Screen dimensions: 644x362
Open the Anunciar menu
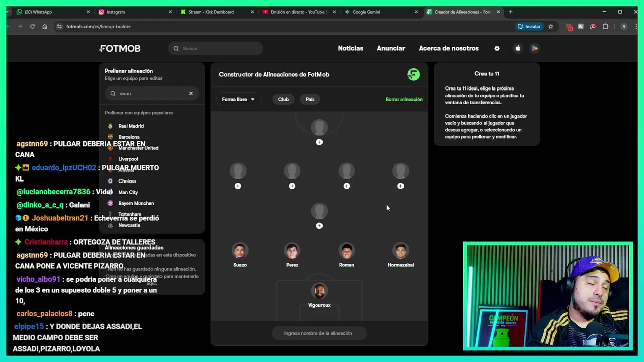click(391, 48)
